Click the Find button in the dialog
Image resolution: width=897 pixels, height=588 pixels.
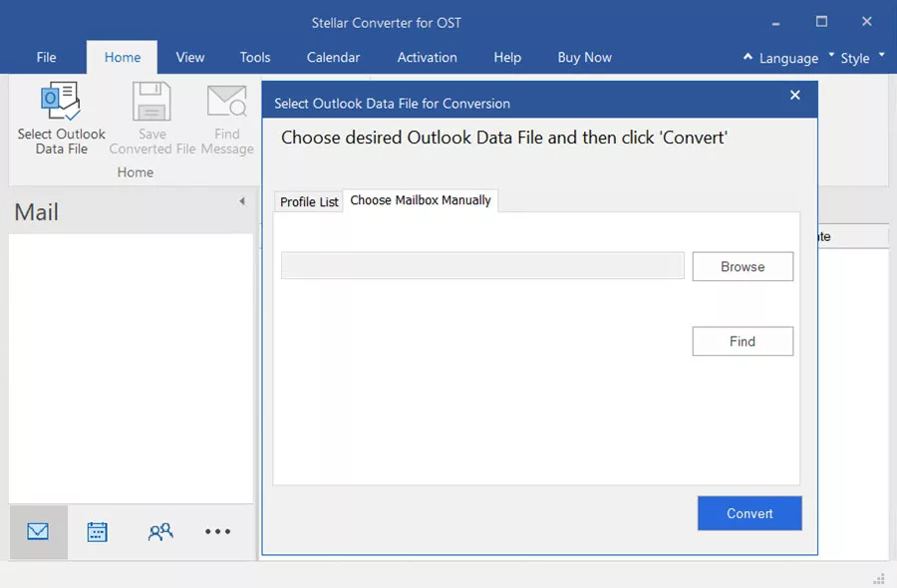(743, 341)
